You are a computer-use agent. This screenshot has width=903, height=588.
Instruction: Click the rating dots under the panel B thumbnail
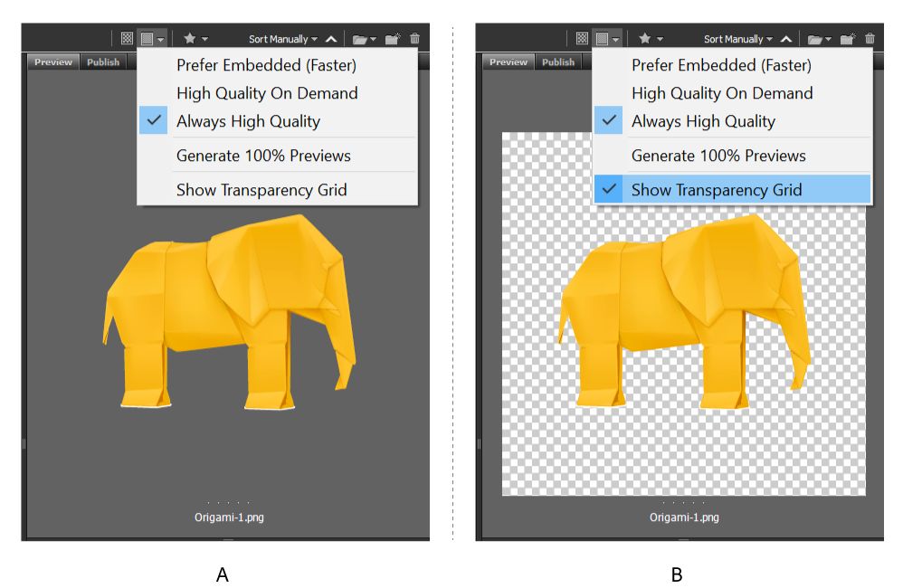click(684, 503)
